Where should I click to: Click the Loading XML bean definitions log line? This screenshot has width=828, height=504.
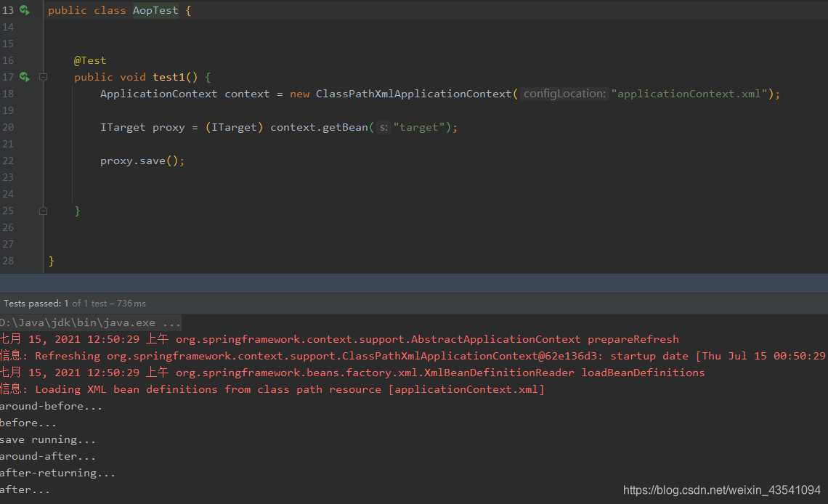coord(272,389)
